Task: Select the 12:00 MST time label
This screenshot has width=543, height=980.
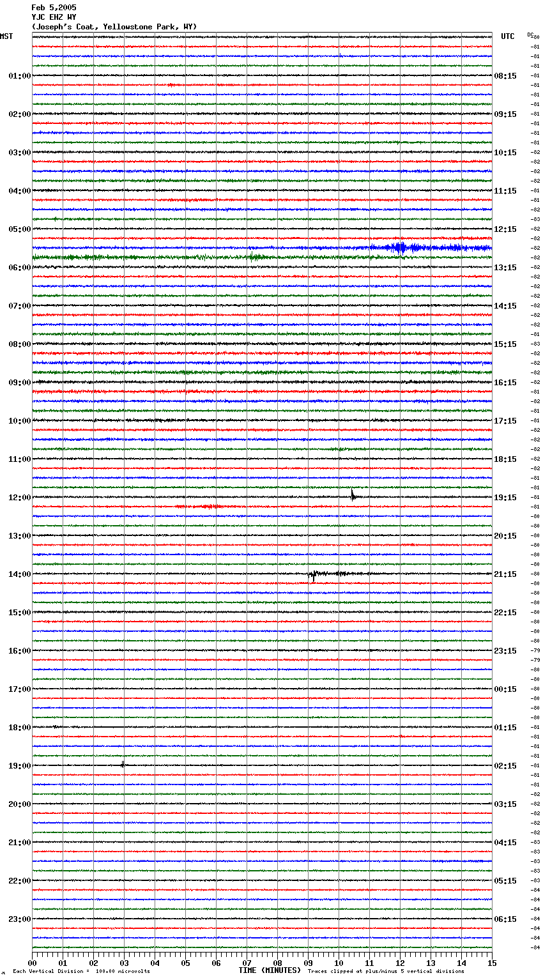Action: pos(20,498)
